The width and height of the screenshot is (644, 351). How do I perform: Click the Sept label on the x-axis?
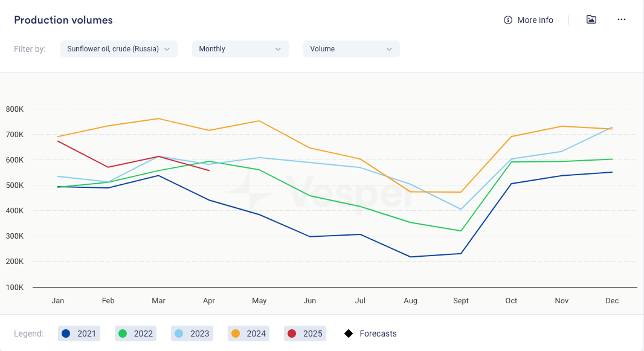[x=461, y=301]
